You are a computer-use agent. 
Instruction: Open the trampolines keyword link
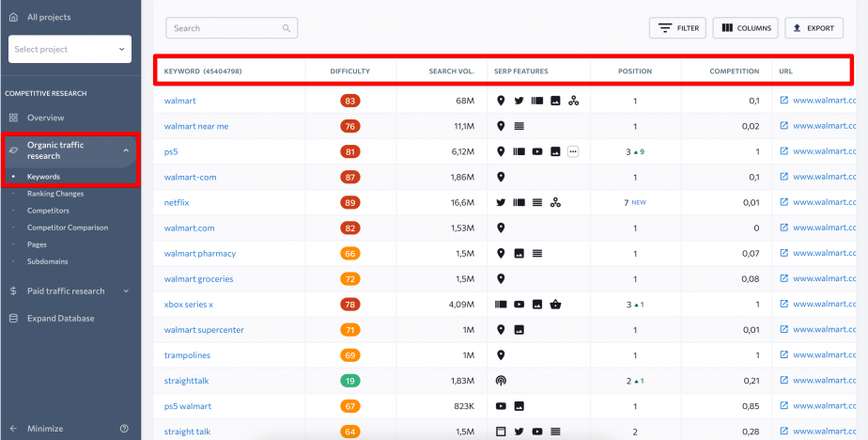(x=187, y=355)
